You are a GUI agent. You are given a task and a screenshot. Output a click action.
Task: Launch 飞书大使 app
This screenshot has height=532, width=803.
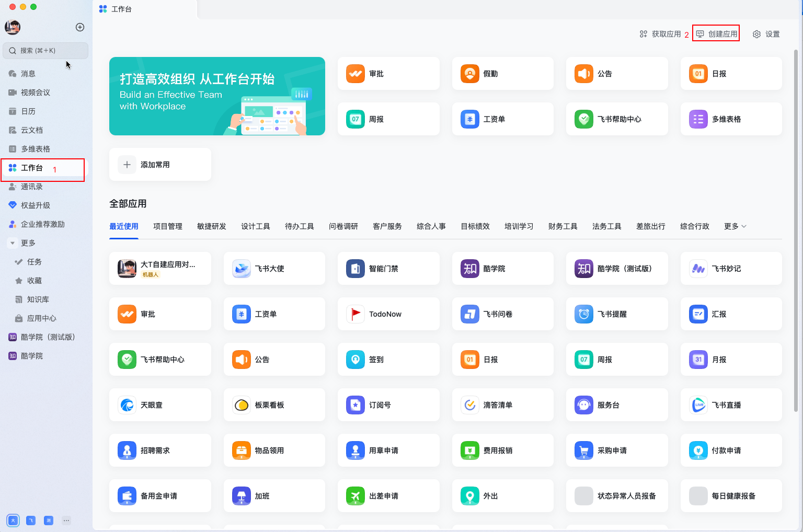point(274,269)
